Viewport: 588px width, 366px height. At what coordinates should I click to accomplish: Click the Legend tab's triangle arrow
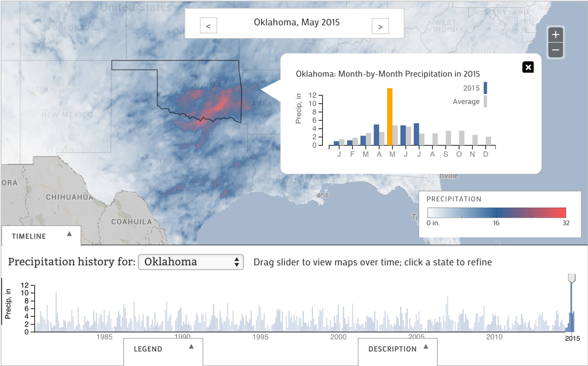[191, 346]
